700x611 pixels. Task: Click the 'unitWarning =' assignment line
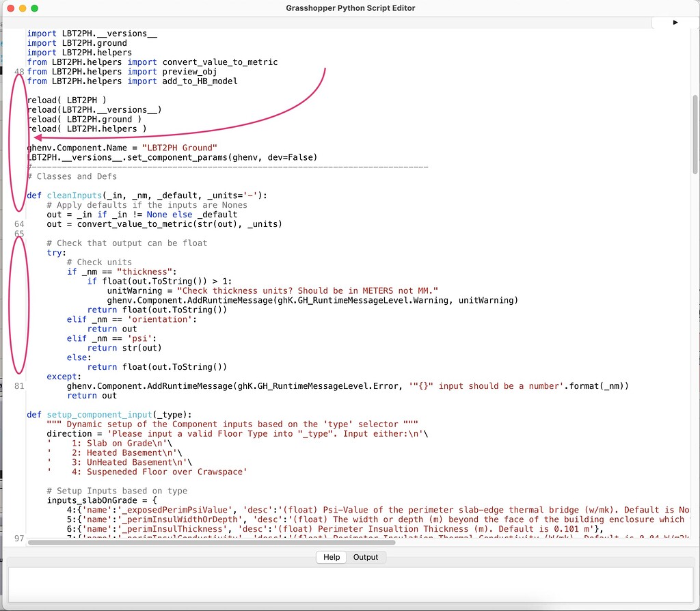click(272, 291)
